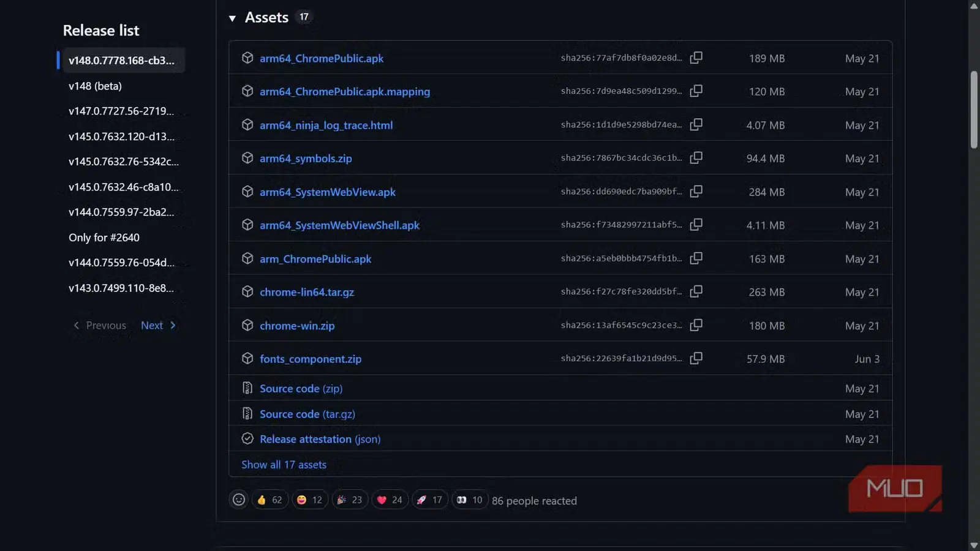
Task: Click the package icon beside arm64_ninja_log_trace.html
Action: [x=247, y=124]
